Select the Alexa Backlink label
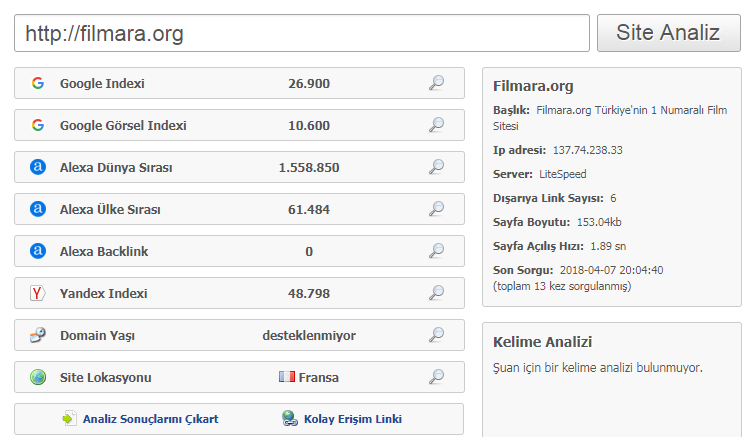 tap(104, 251)
